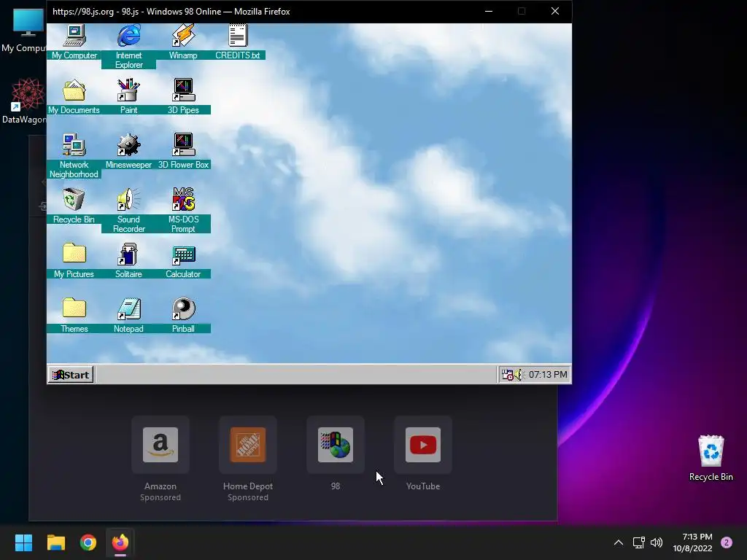Open notification center badge showing 2
This screenshot has height=560, width=747.
click(727, 542)
